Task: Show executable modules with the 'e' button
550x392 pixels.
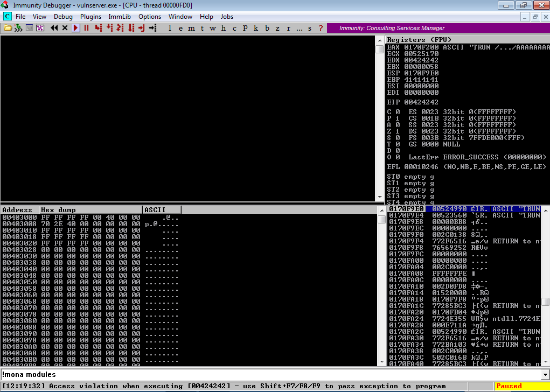Action: click(x=180, y=28)
